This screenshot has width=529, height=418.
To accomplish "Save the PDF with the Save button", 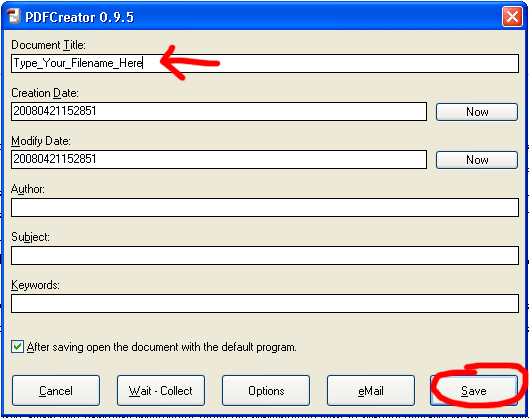I will coord(474,391).
